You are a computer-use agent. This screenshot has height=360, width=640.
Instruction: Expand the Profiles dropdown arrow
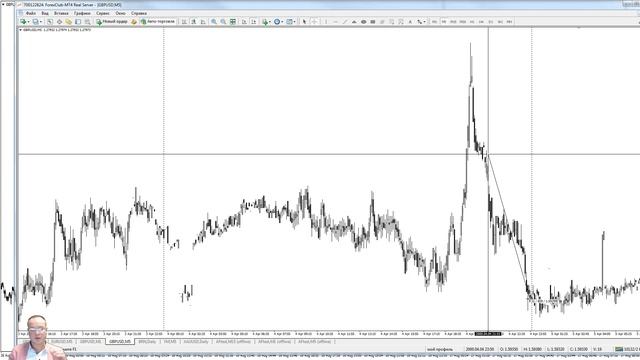point(41,22)
